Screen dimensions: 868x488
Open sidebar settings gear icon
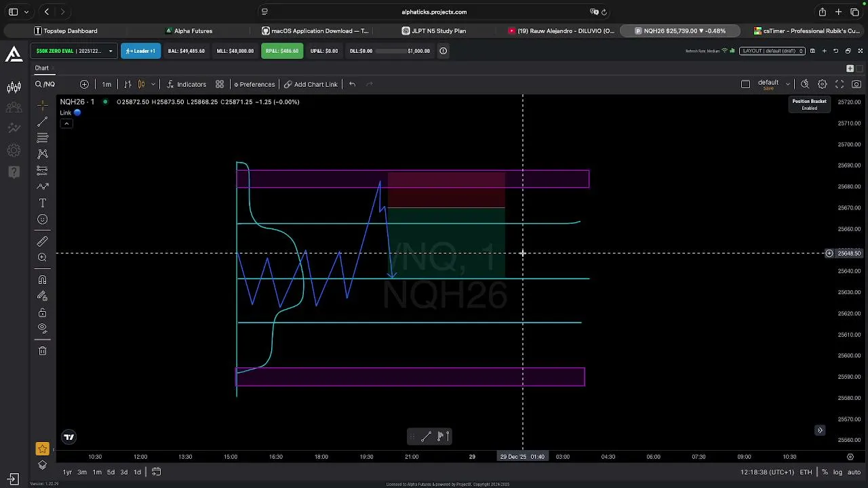[14, 150]
